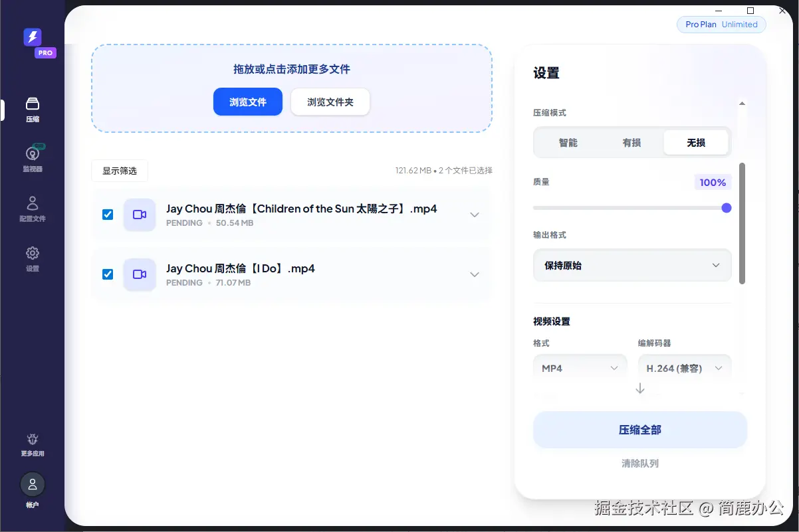Click the settings panel scrollbar thumb
The image size is (799, 532).
pyautogui.click(x=742, y=223)
